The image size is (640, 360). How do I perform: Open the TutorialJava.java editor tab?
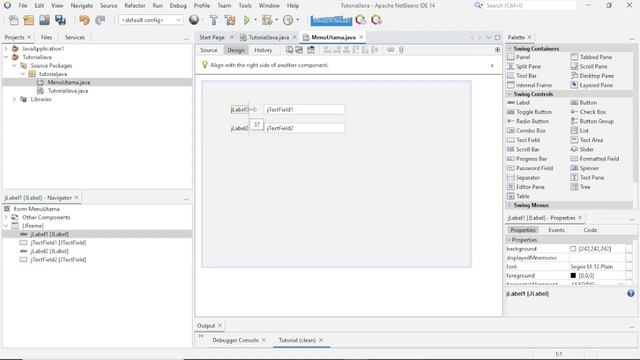click(269, 37)
